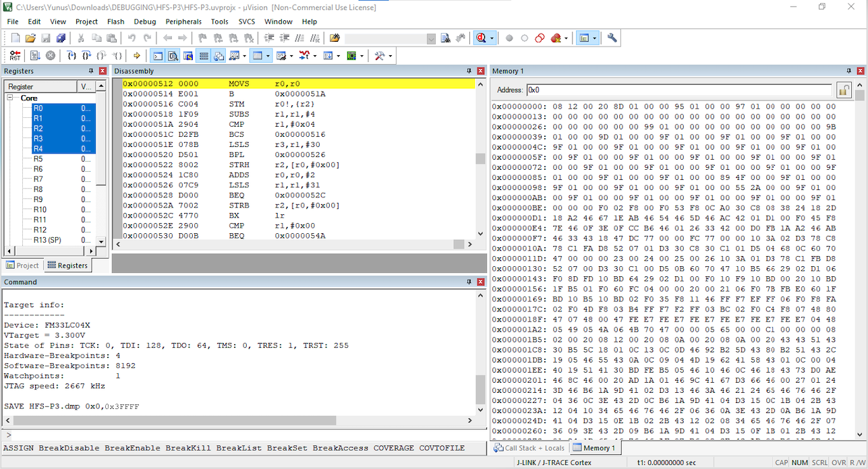Image resolution: width=868 pixels, height=469 pixels.
Task: Switch to the Project tab
Action: pos(22,265)
